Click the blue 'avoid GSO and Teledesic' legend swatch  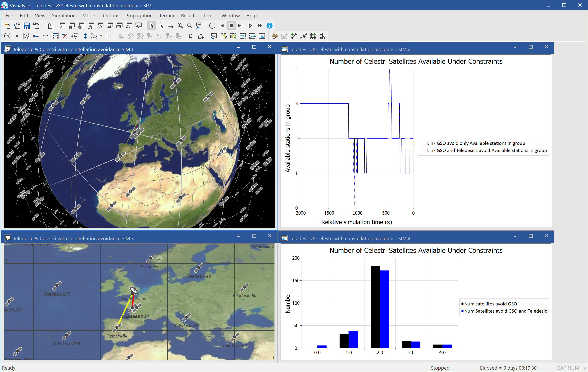tap(462, 311)
